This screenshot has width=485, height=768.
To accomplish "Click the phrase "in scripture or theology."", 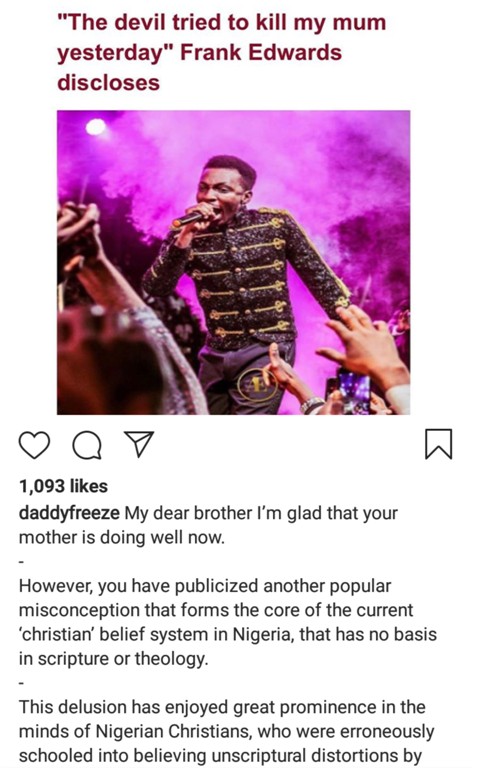I will (114, 659).
